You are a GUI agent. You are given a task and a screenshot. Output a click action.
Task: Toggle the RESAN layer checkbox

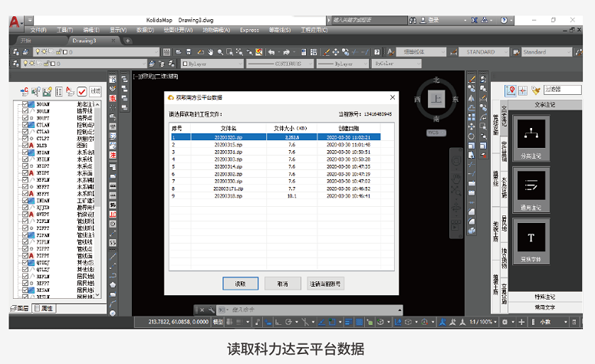click(x=25, y=290)
